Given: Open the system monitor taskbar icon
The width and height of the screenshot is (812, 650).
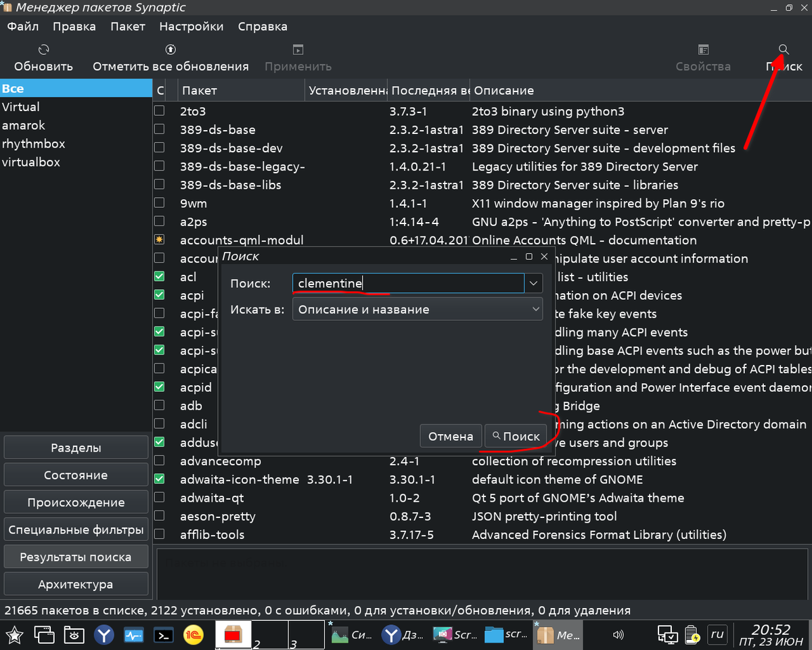Looking at the screenshot, I should (x=133, y=635).
